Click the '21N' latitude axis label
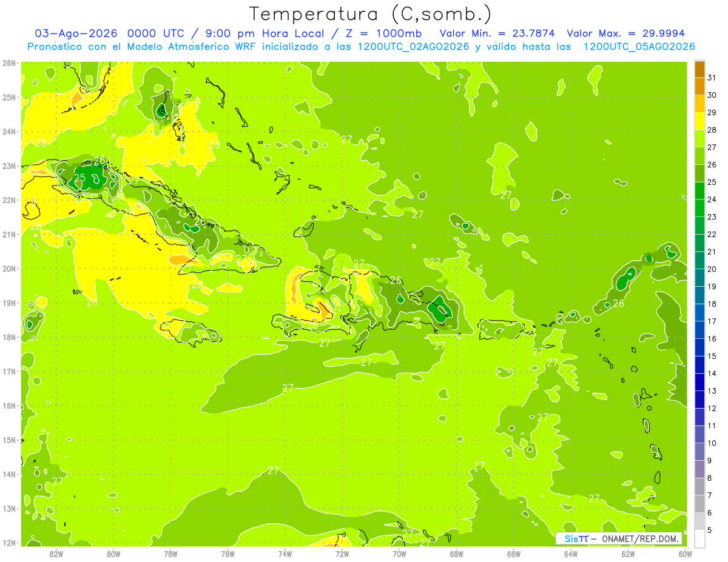Screen dimensions: 728x562 click(x=9, y=235)
